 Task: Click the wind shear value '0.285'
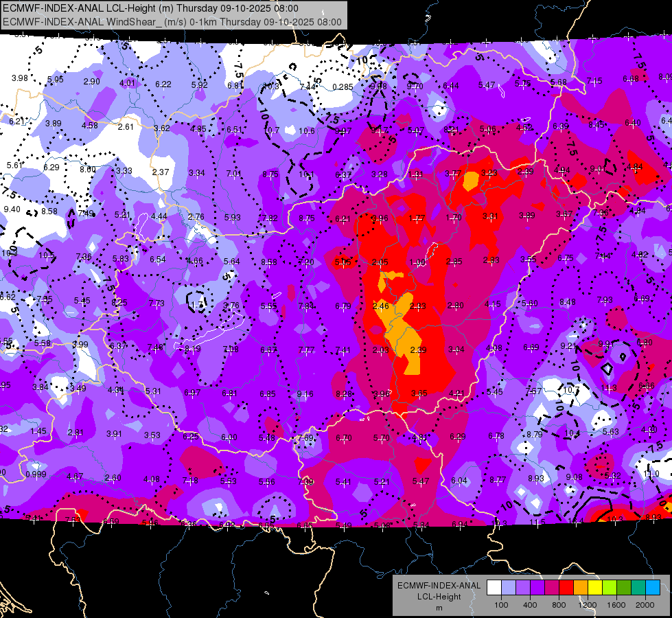[343, 87]
